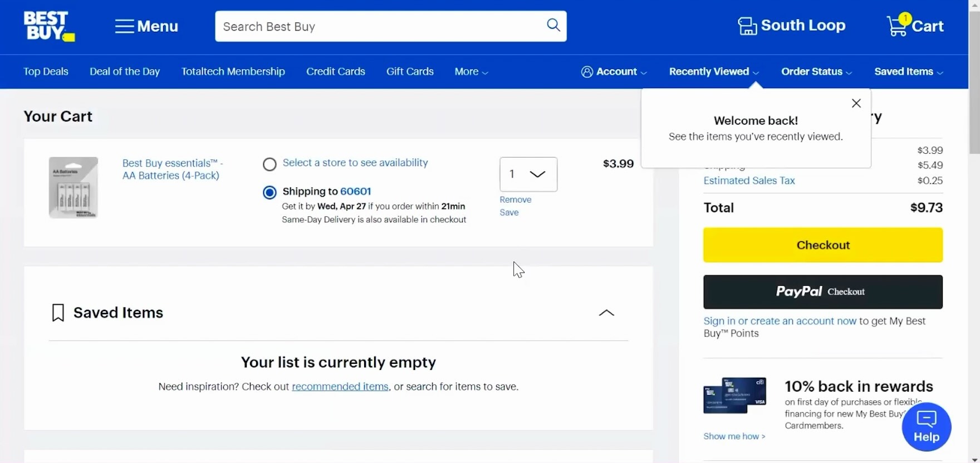Open the Help chat bubble
The height and width of the screenshot is (463, 980).
[926, 426]
